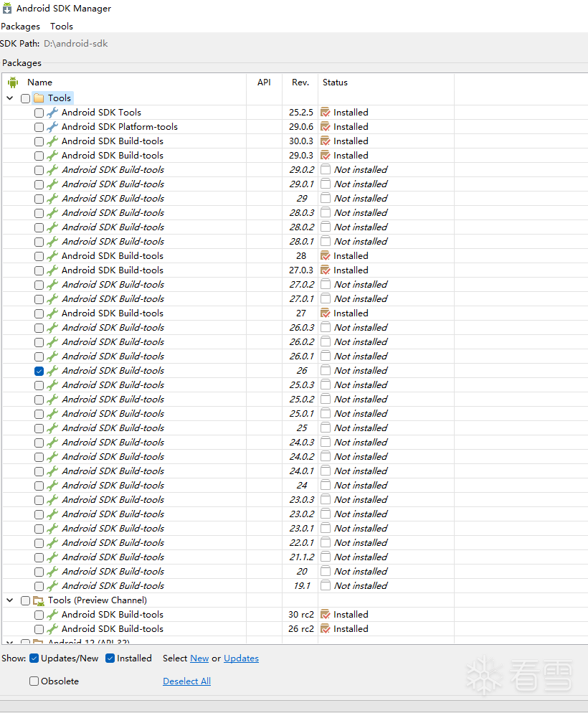
Task: Check the Android SDK Tools checkbox
Action: pyautogui.click(x=39, y=113)
